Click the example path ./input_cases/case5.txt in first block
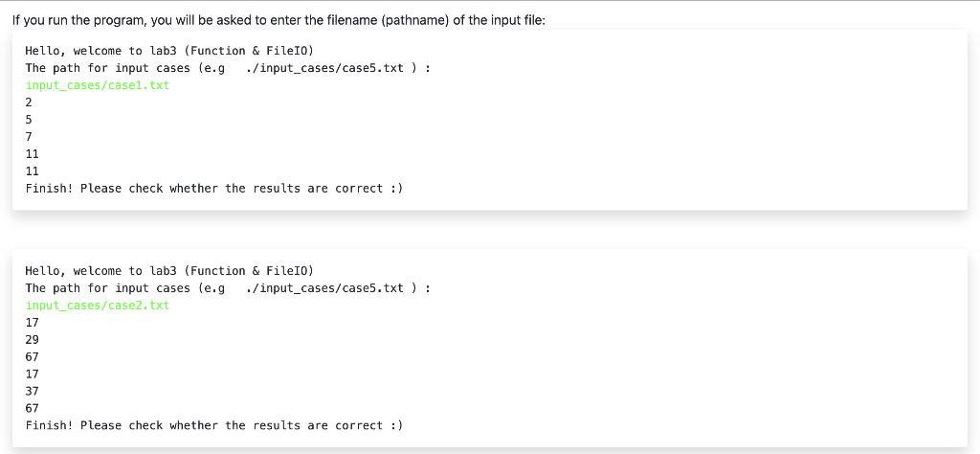 pos(324,68)
